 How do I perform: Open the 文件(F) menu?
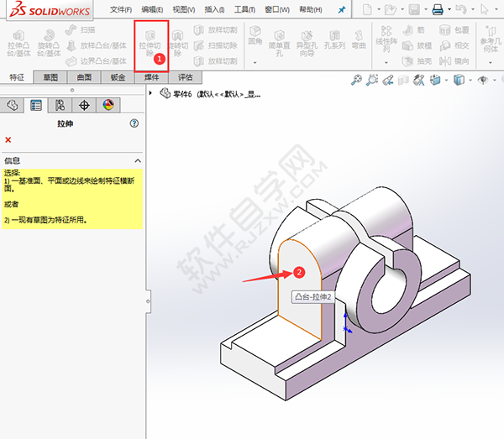(121, 10)
